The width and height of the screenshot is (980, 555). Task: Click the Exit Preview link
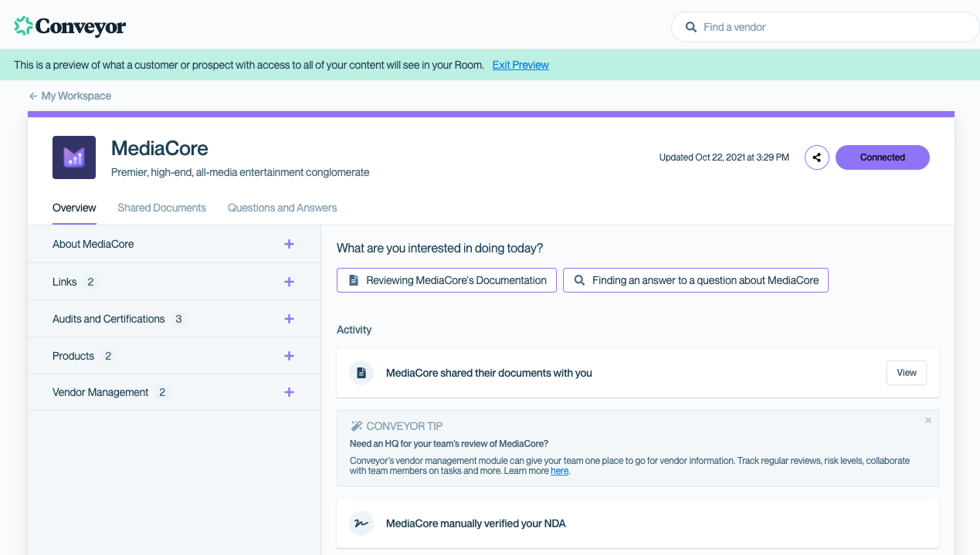(x=521, y=65)
